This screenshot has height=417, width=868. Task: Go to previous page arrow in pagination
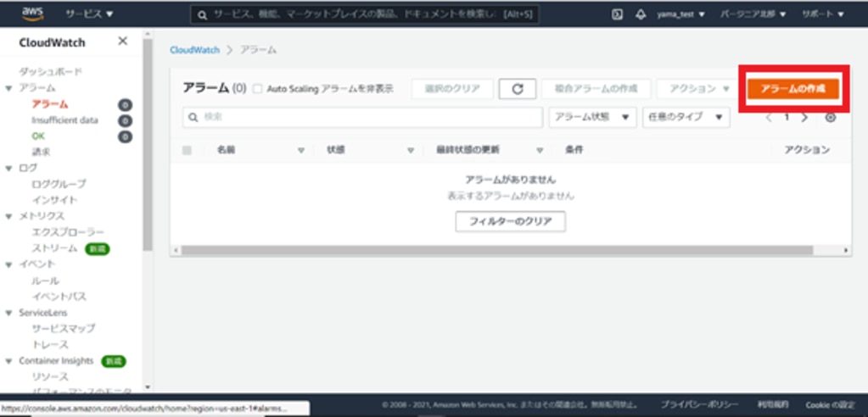coord(769,117)
